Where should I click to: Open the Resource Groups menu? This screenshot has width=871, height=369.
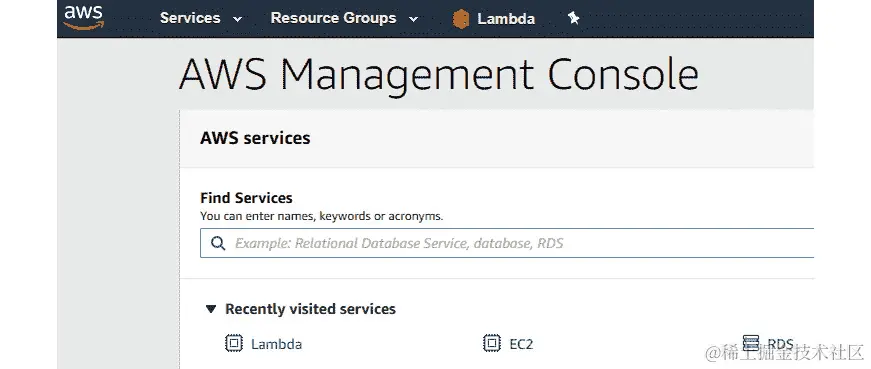coord(333,18)
